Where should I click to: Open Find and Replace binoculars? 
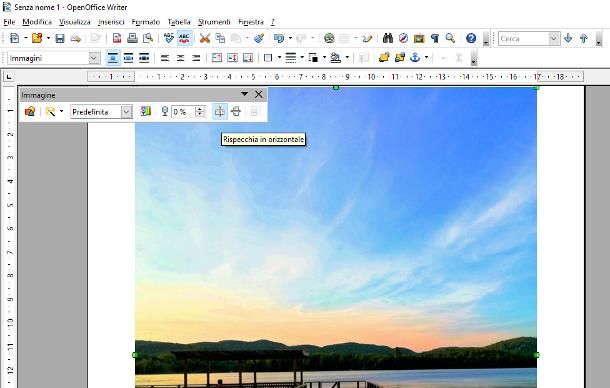387,38
